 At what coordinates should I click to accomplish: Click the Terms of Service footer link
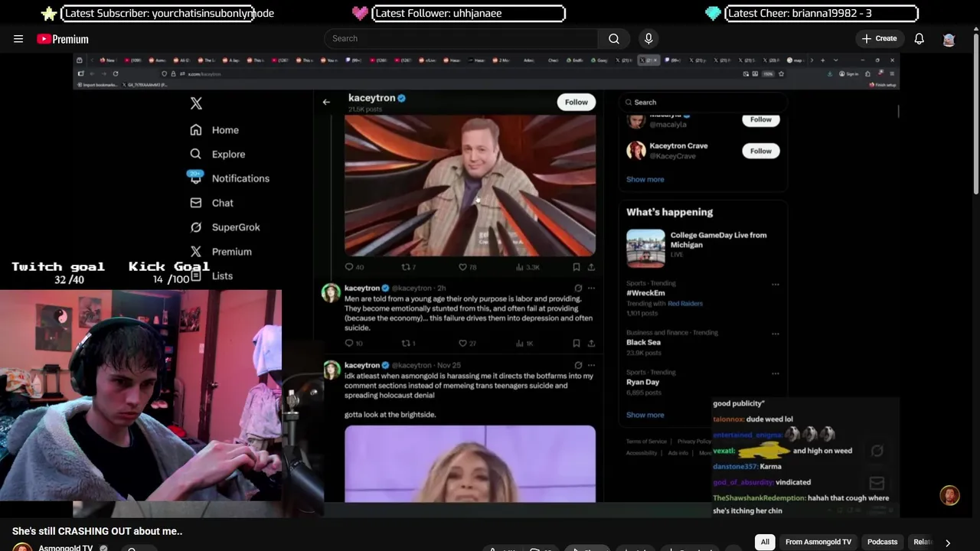coord(646,442)
